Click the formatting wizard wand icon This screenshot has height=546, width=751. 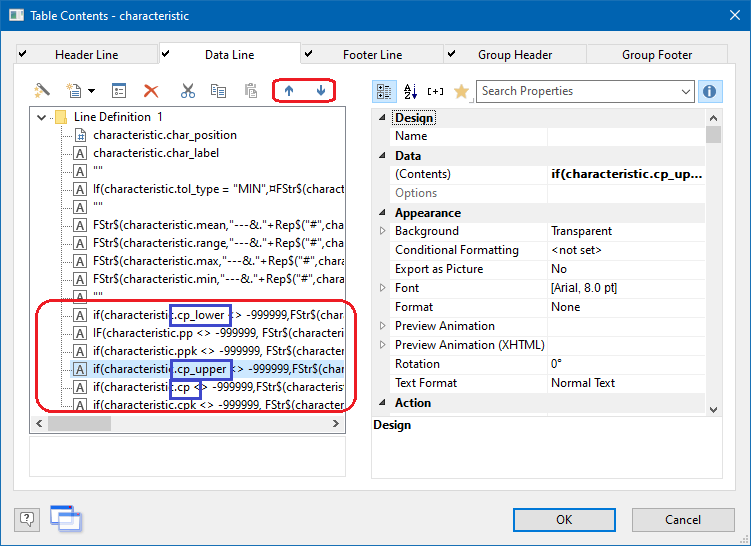(x=42, y=91)
